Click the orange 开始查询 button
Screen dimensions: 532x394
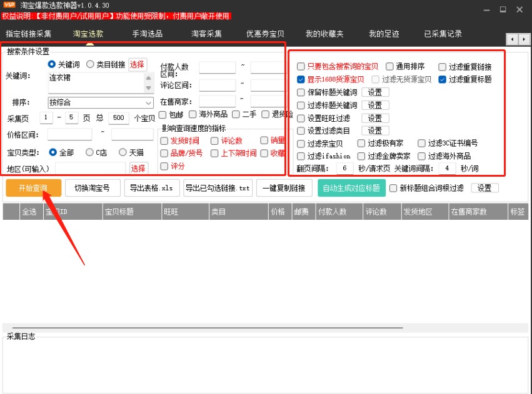tap(34, 188)
